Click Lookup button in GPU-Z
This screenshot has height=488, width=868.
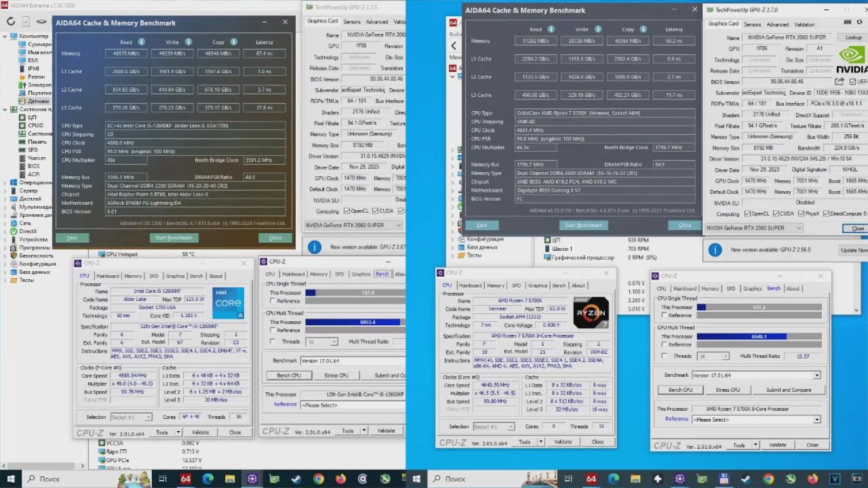coord(852,38)
